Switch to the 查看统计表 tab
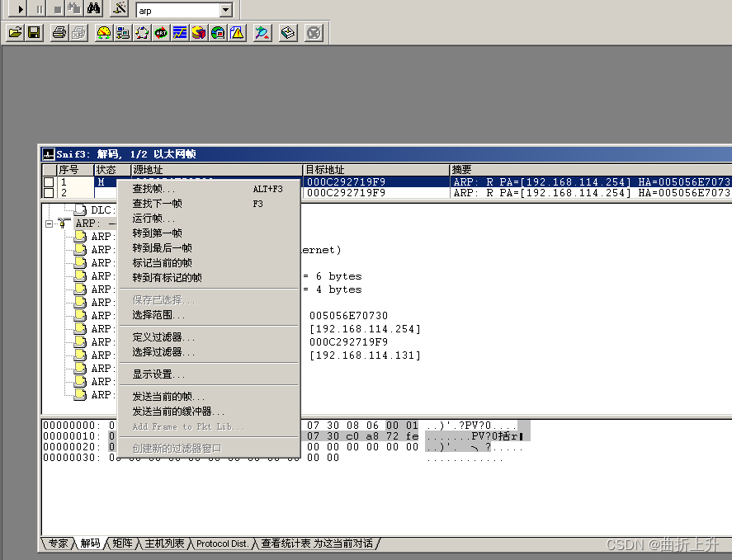 coord(317,544)
